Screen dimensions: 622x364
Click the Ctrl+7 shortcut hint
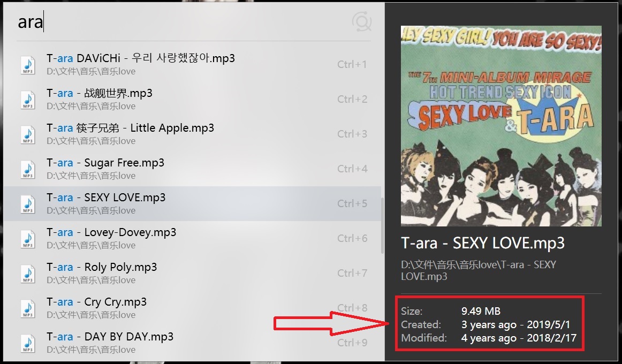(x=352, y=273)
